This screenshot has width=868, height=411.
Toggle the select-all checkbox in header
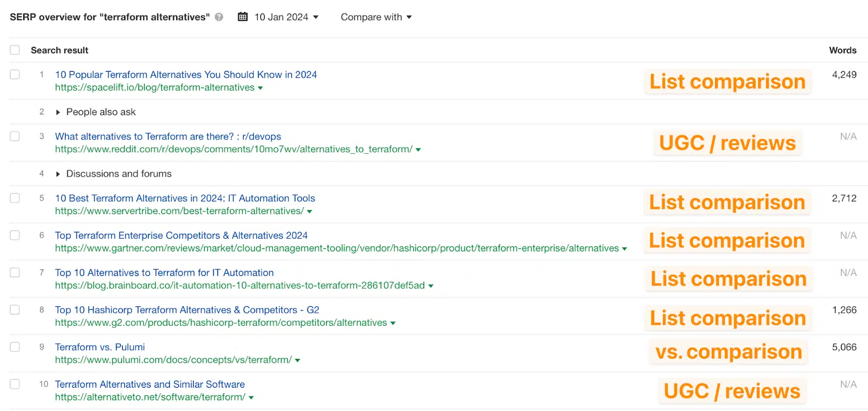point(15,50)
